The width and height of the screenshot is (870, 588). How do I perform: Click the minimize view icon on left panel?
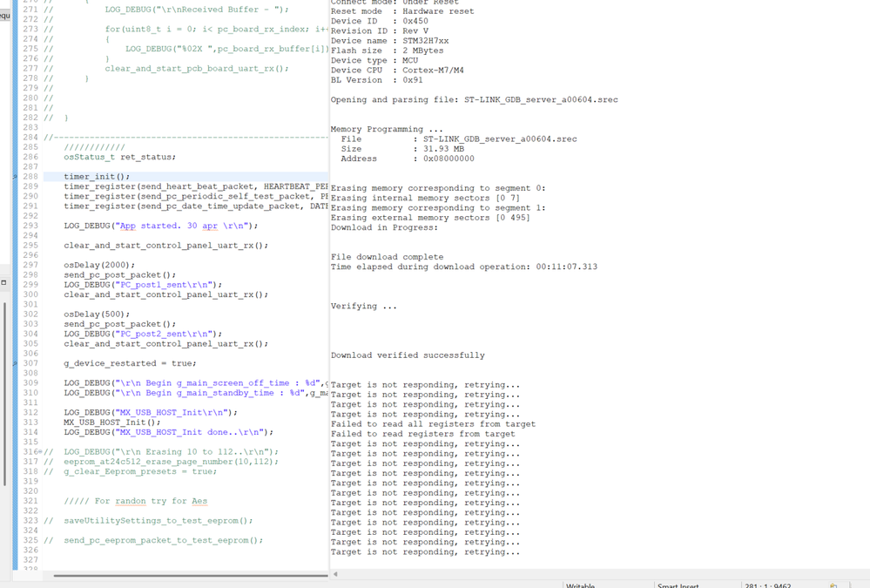pos(3,282)
